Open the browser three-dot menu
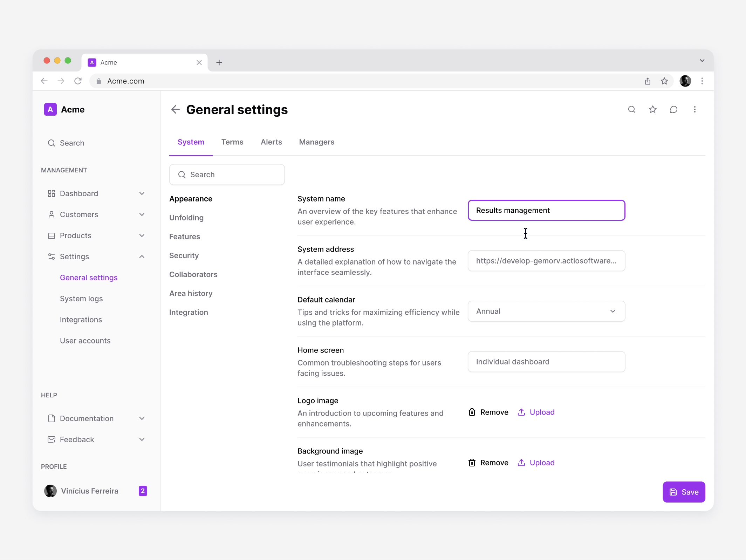Image resolution: width=746 pixels, height=560 pixels. 702,81
